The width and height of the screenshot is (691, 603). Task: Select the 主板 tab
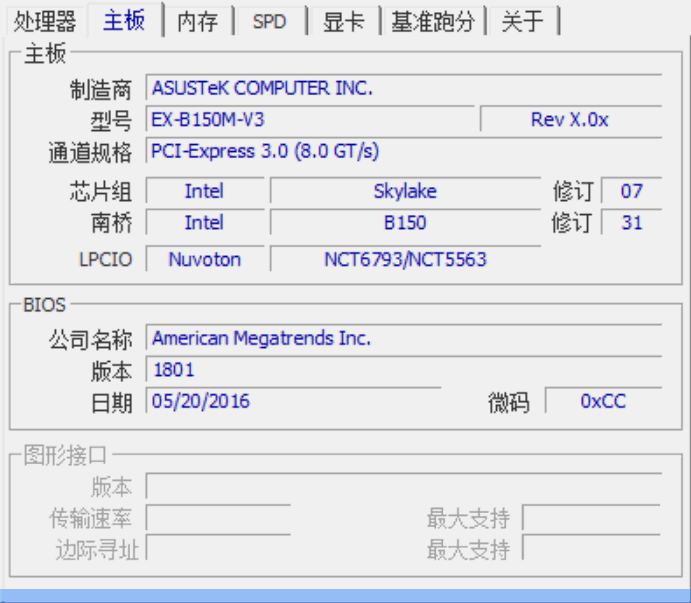coord(125,20)
